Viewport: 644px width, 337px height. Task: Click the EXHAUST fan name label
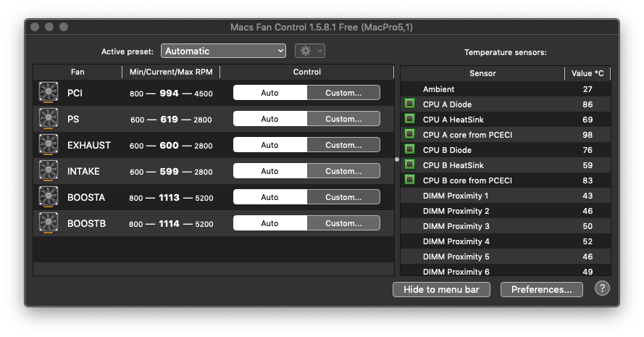[x=89, y=146]
